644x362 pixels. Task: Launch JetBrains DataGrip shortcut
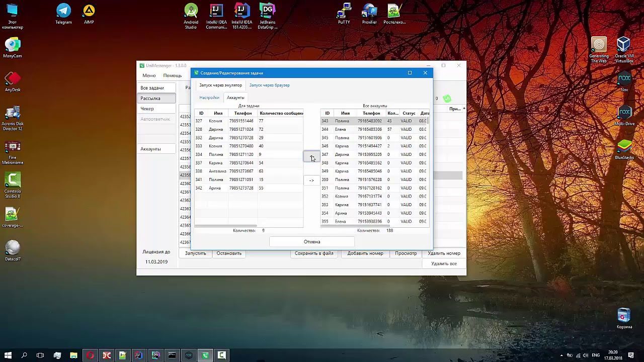click(x=268, y=16)
